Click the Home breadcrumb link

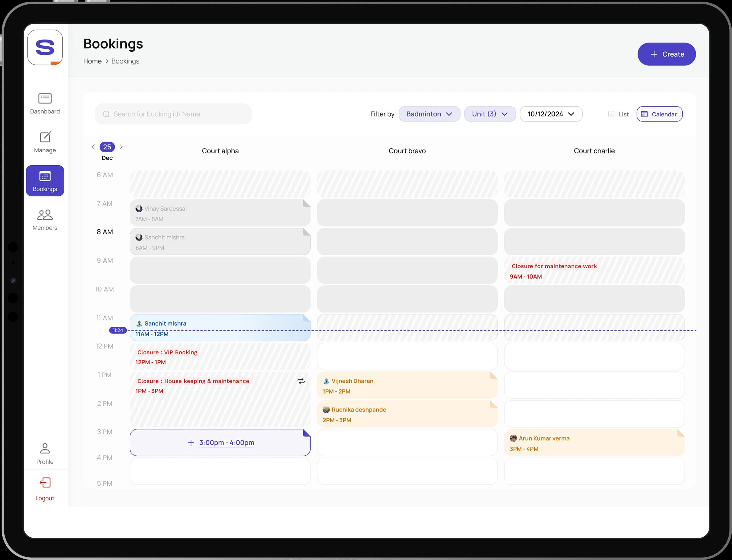[92, 61]
